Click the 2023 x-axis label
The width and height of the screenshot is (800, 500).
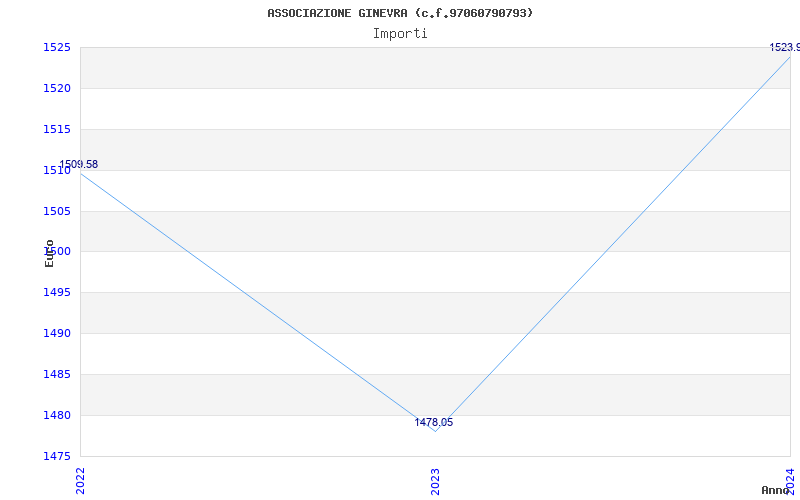(x=435, y=481)
